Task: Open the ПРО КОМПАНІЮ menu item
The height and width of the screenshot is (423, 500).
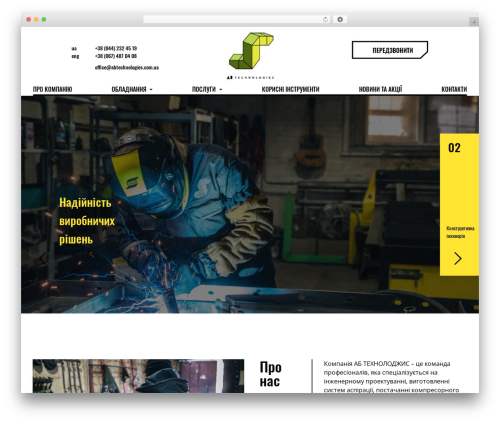Action: 52,89
